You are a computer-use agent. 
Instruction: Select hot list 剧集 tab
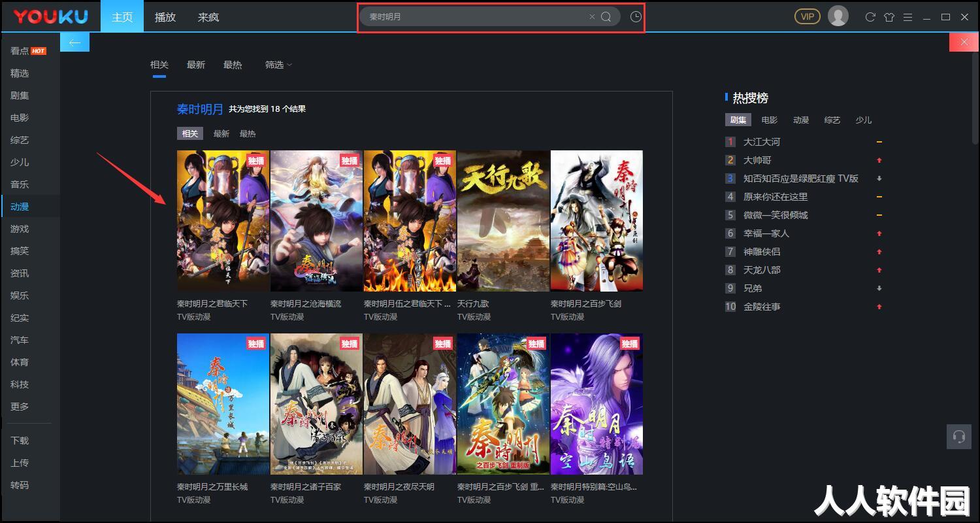coord(738,120)
